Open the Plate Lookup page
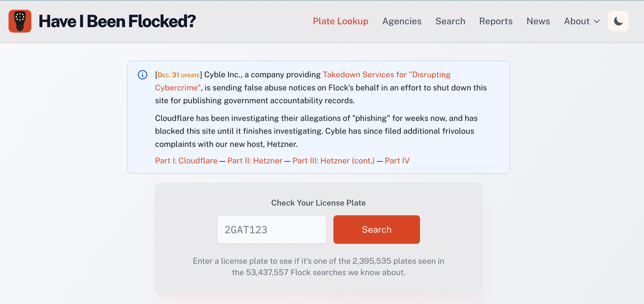The width and height of the screenshot is (644, 304). tap(341, 21)
